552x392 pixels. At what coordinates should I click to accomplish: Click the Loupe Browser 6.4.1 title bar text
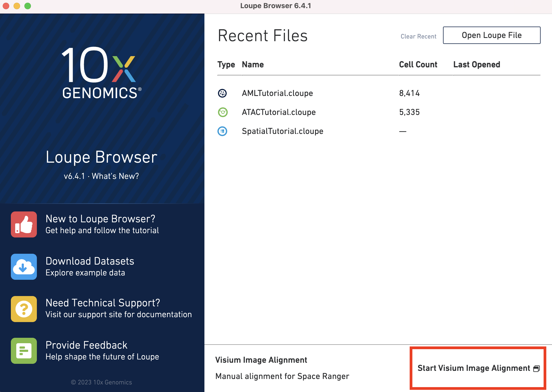click(x=276, y=6)
